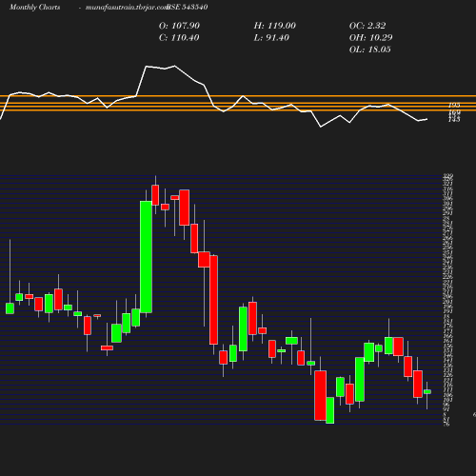Image resolution: width=476 pixels, height=476 pixels.
Task: Click the high value "H: 119.00"
Action: (x=275, y=26)
